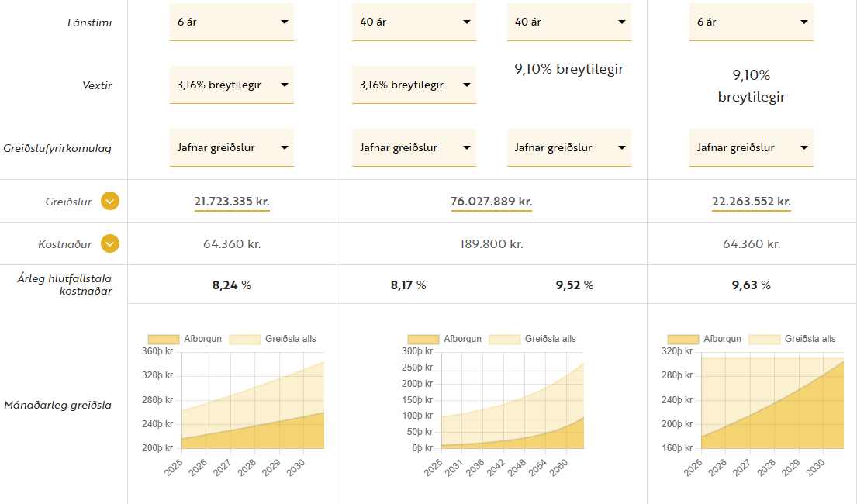Open Jafnar greiðslur dropdown in the first column
Viewport: 857px width, 504px height.
(231, 147)
